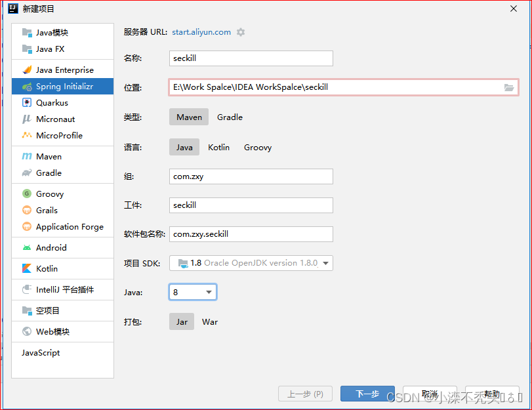Click the 软件包名称 input field
The width and height of the screenshot is (532, 410).
pyautogui.click(x=251, y=234)
